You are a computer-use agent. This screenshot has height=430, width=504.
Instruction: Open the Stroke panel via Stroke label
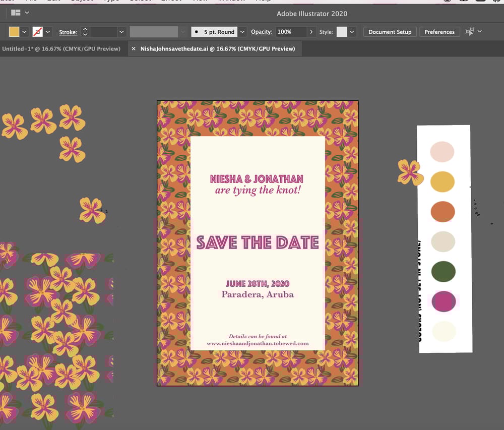click(68, 32)
